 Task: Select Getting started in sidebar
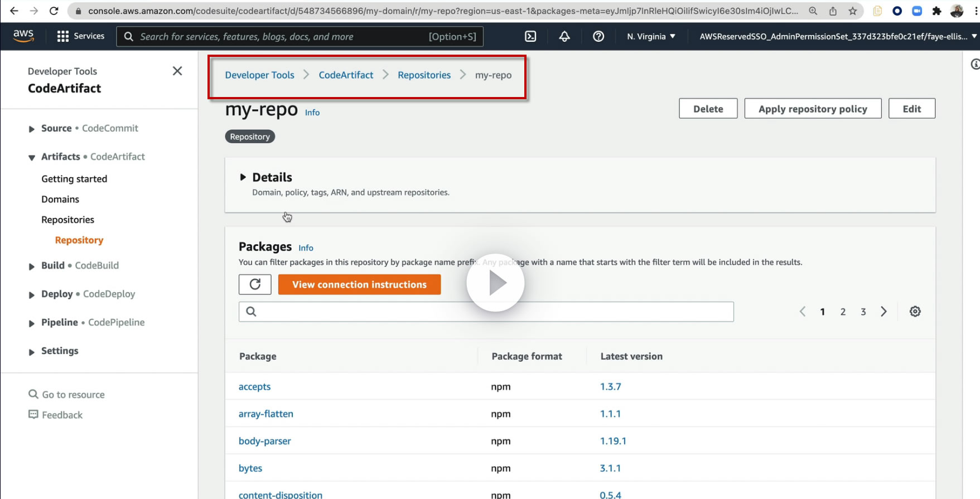click(74, 179)
